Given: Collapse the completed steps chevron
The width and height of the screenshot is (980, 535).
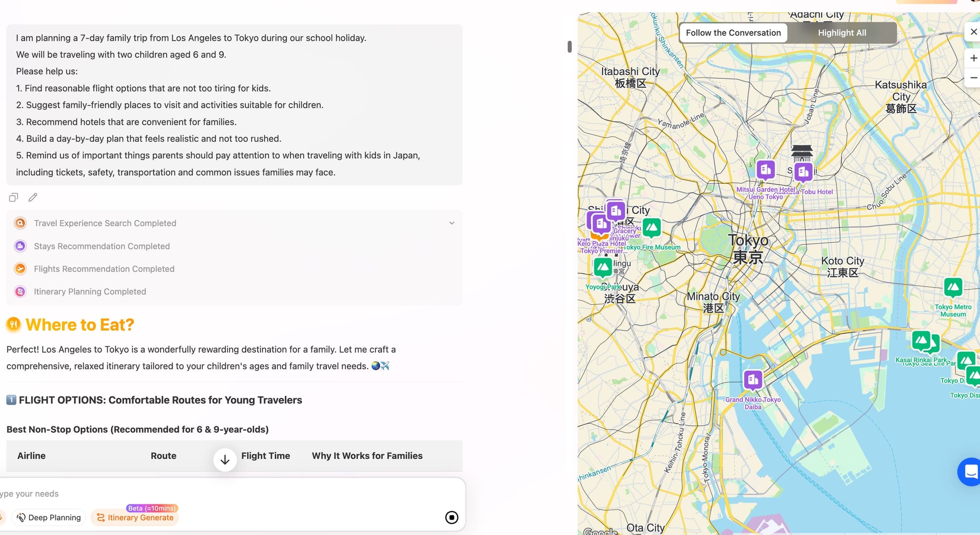Looking at the screenshot, I should coord(451,223).
